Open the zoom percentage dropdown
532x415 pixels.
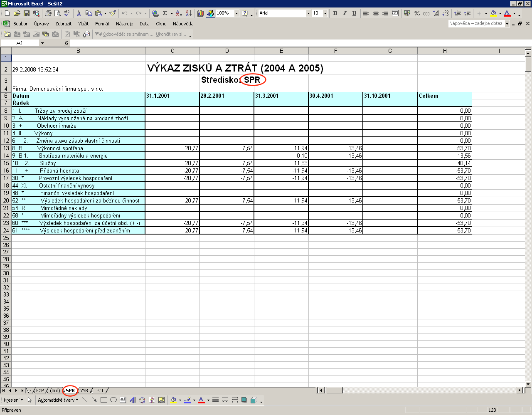(236, 13)
